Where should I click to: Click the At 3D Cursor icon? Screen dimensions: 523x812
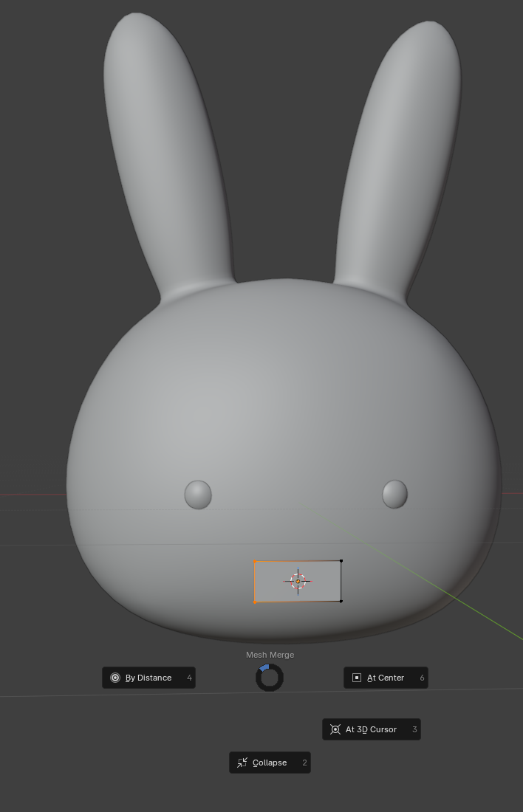[x=335, y=729]
